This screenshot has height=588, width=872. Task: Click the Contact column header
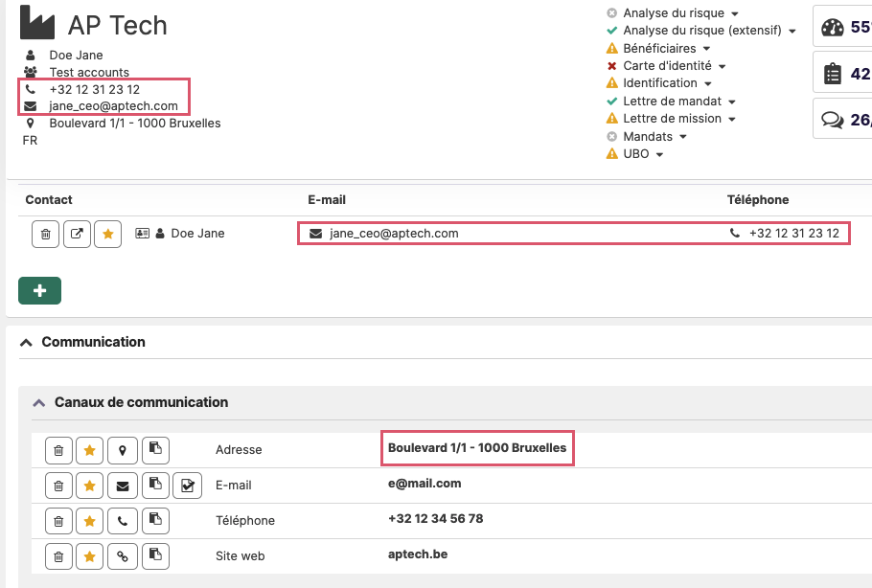(49, 200)
